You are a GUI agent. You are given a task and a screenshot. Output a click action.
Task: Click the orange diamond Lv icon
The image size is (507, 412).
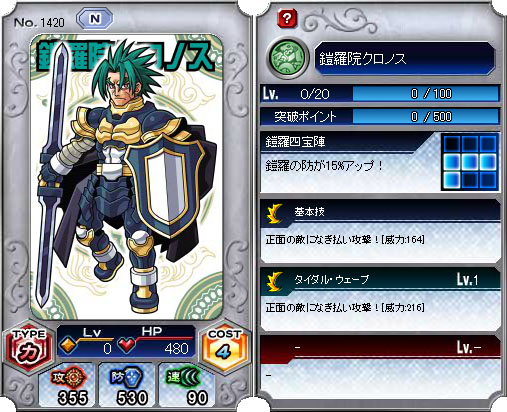[68, 345]
